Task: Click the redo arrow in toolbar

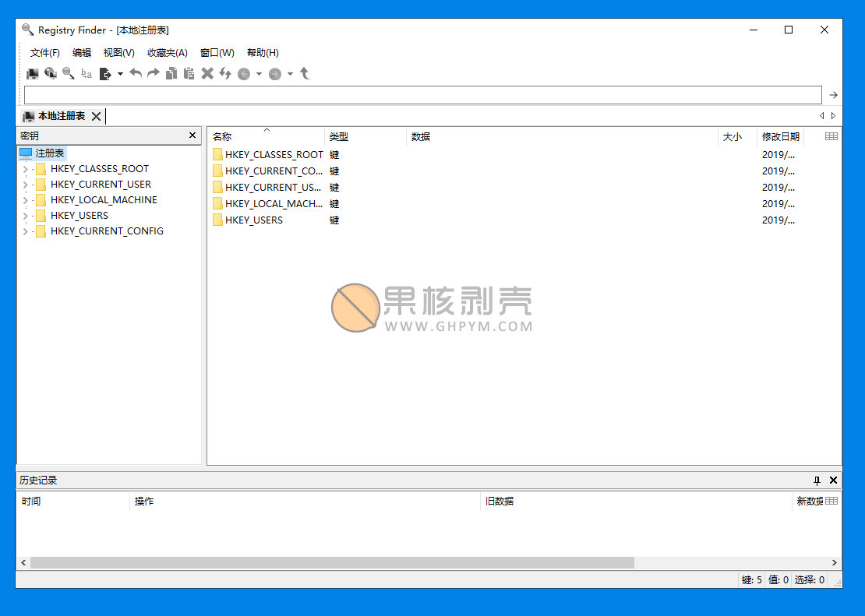Action: pyautogui.click(x=154, y=73)
